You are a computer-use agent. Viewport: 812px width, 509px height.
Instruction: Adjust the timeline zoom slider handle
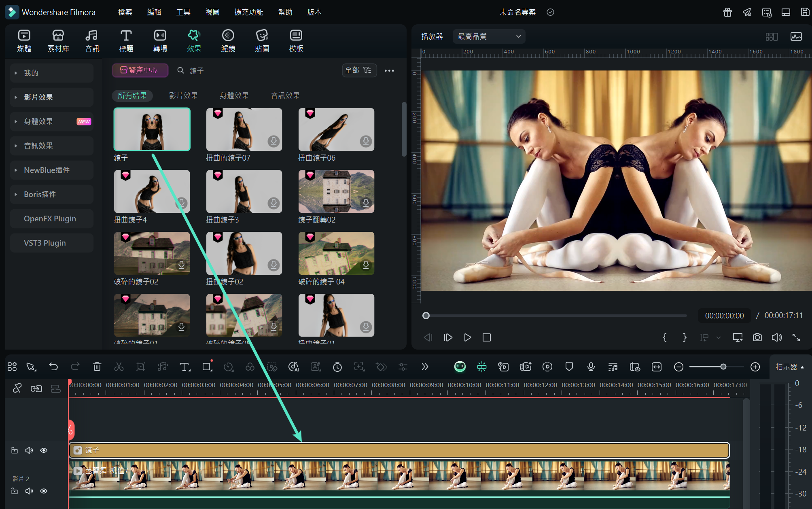point(723,367)
